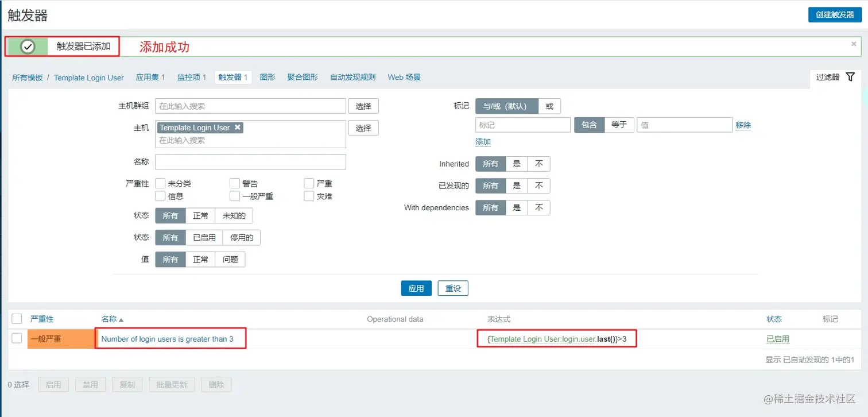Focus the 主机群组 search field
This screenshot has height=417, width=868.
[251, 106]
